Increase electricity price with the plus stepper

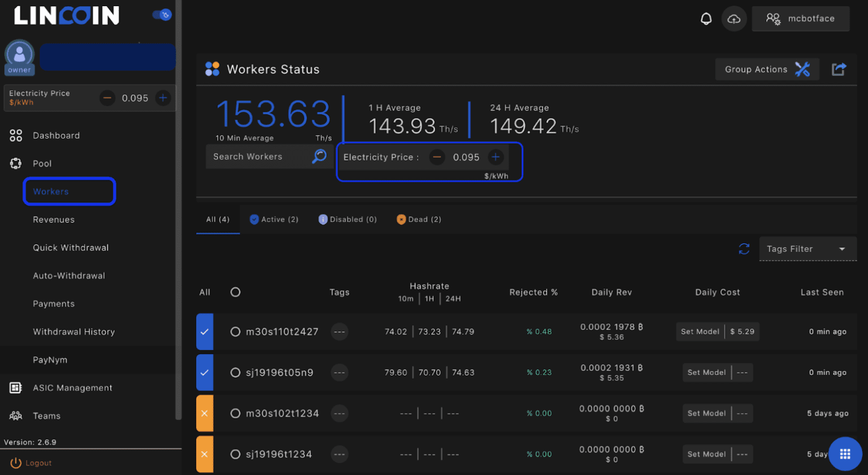(x=496, y=157)
